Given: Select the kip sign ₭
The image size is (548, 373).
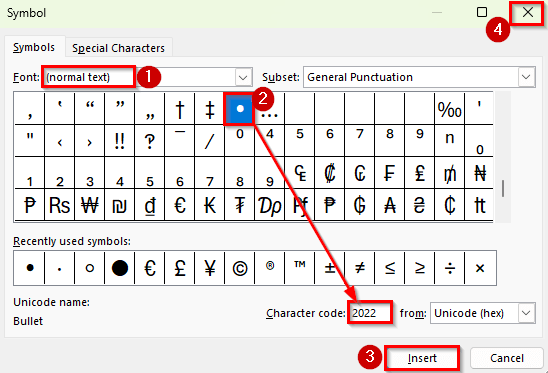Looking at the screenshot, I should coord(210,205).
